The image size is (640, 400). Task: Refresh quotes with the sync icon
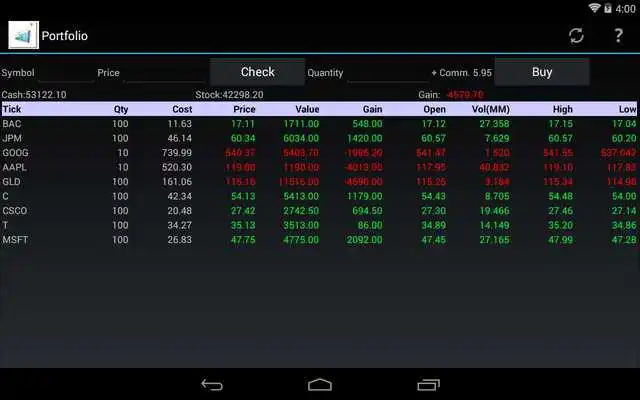(x=576, y=36)
